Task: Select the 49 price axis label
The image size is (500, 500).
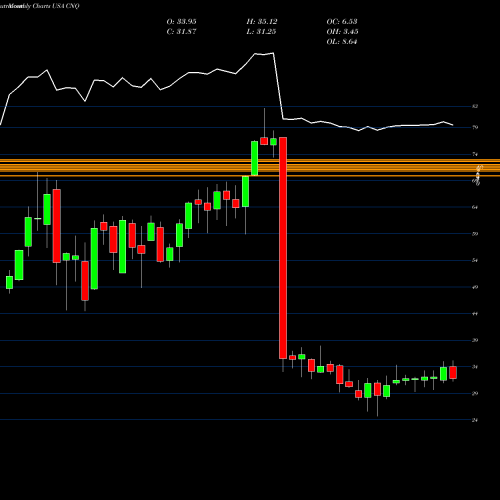Action: tap(475, 287)
